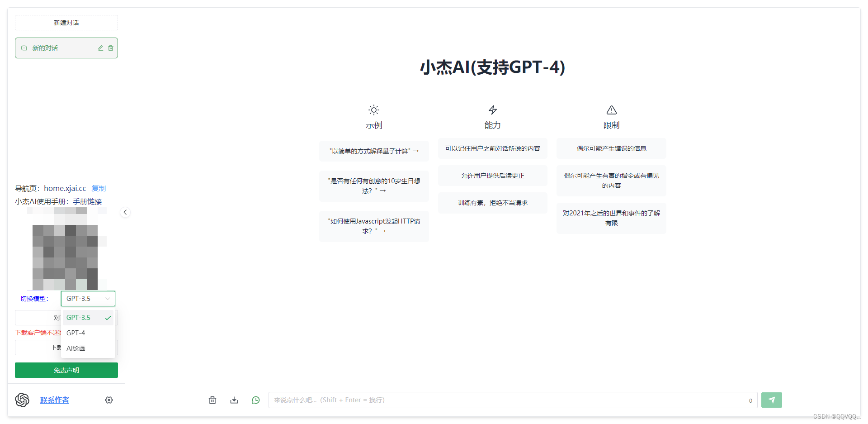The width and height of the screenshot is (868, 424).
Task: Click the warning triangle icon above 限制
Action: pyautogui.click(x=612, y=110)
